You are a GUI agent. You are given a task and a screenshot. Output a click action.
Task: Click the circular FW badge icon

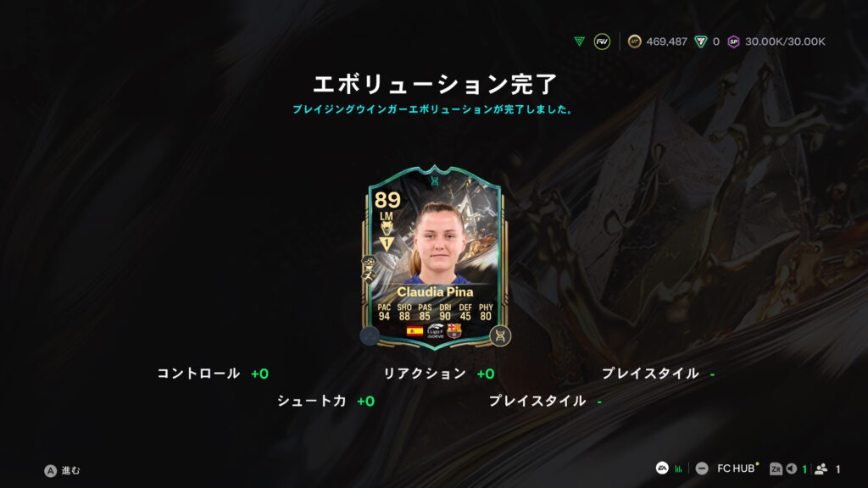(602, 42)
